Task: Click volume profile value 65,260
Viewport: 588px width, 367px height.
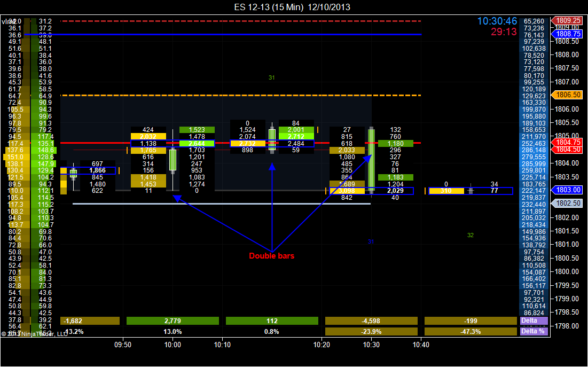Action: [535, 21]
